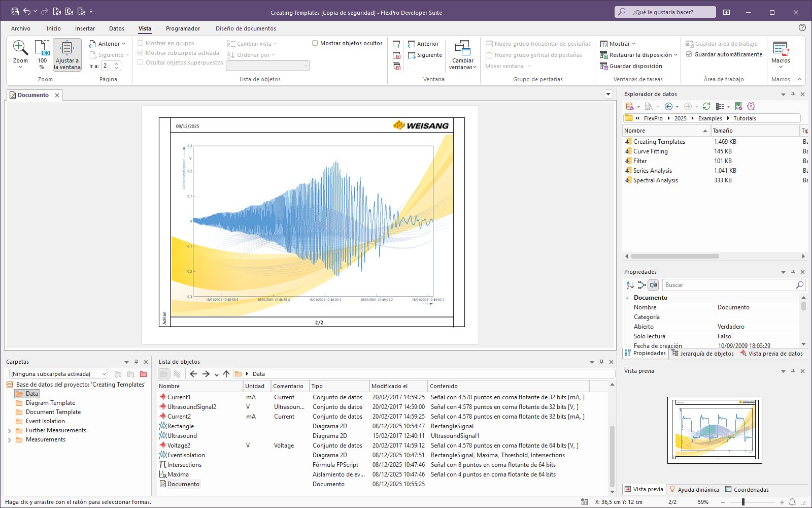Click the refresh icon in Explorador de datos
Image resolution: width=812 pixels, height=508 pixels.
[706, 106]
